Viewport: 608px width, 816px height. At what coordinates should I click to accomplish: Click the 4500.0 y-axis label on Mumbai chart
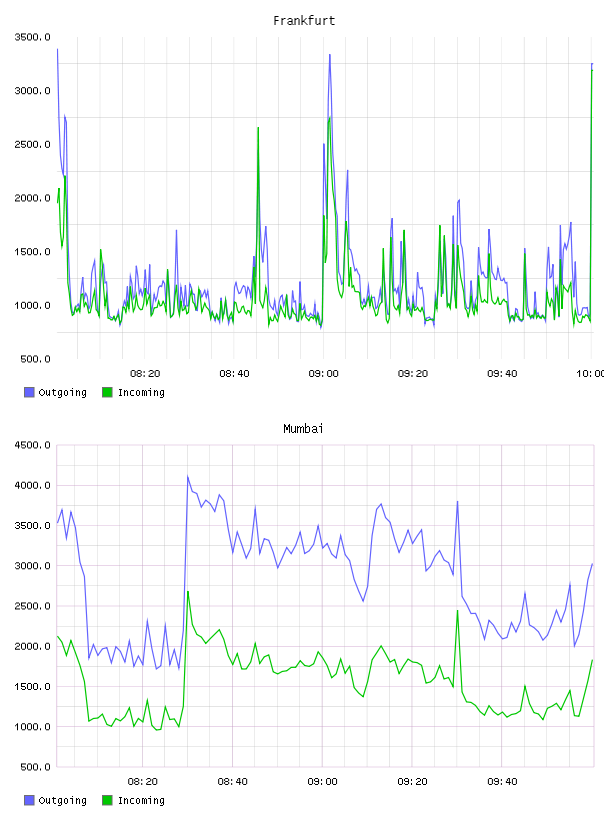point(33,445)
